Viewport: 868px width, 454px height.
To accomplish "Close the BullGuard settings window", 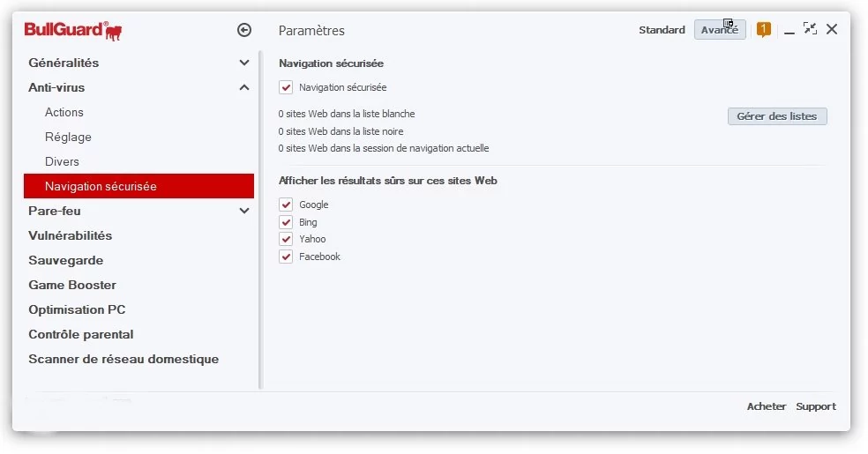I will [832, 29].
